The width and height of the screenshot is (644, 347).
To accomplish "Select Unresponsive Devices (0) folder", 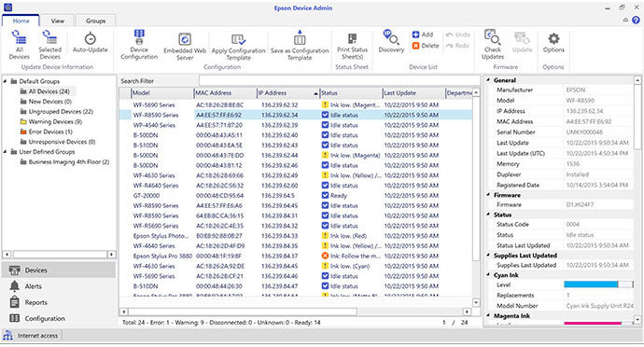I will click(x=58, y=142).
